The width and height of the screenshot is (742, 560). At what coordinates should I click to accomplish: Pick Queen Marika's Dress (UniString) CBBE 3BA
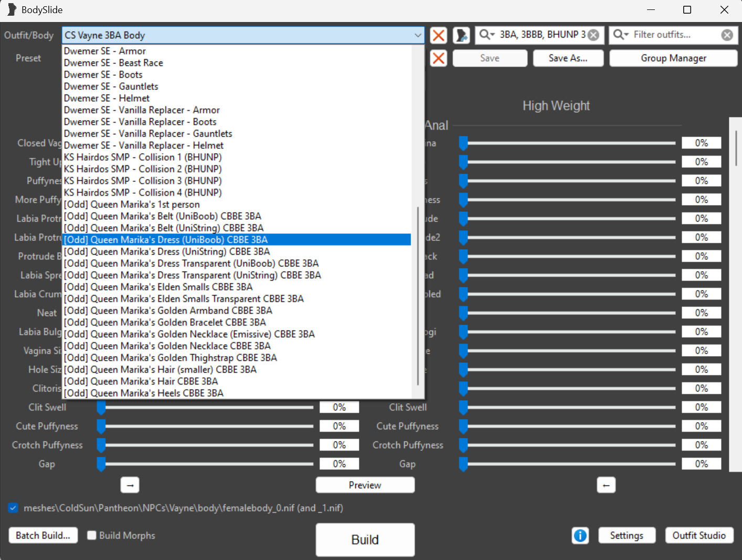[x=236, y=252]
